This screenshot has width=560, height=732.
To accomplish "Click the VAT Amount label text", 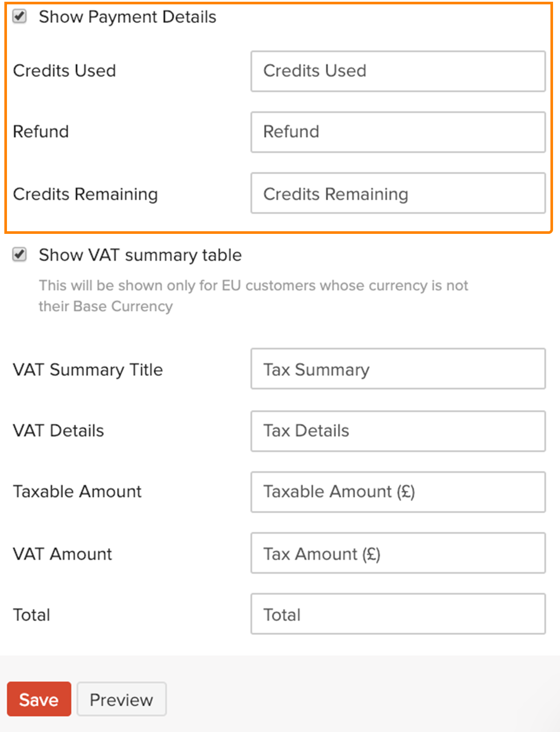I will [x=63, y=554].
